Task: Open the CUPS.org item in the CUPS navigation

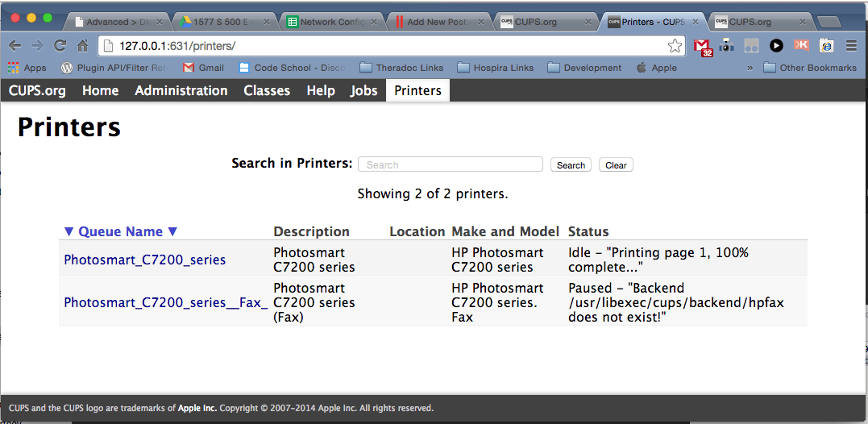Action: [37, 91]
